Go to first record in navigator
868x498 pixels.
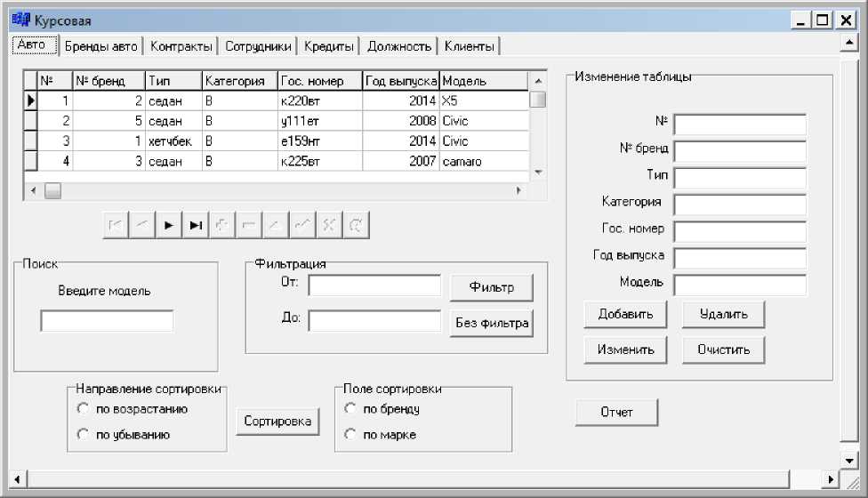click(x=115, y=225)
